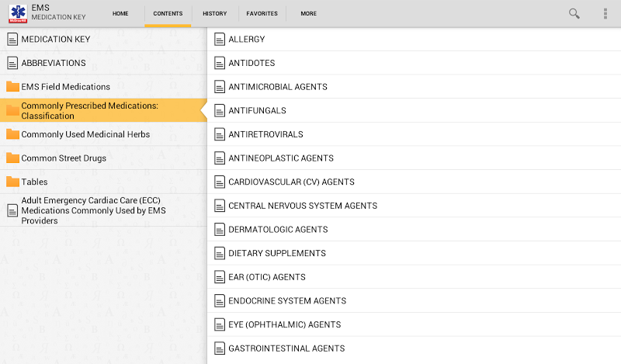This screenshot has height=364, width=621.
Task: Switch to the Home tab
Action: pyautogui.click(x=120, y=14)
